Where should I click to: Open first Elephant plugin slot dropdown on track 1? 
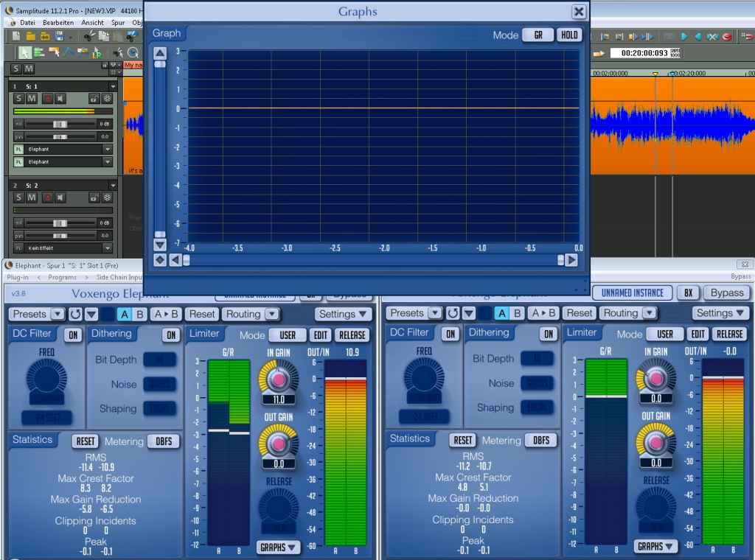[108, 150]
